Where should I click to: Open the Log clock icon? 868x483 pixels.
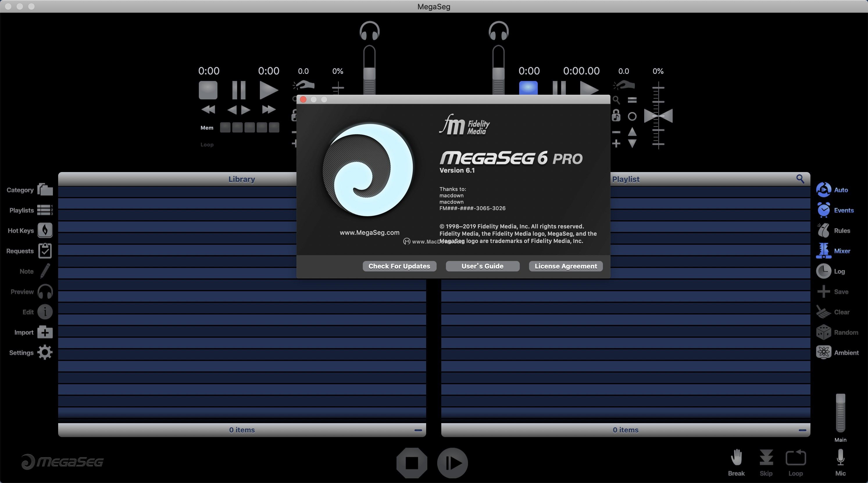[x=824, y=271]
